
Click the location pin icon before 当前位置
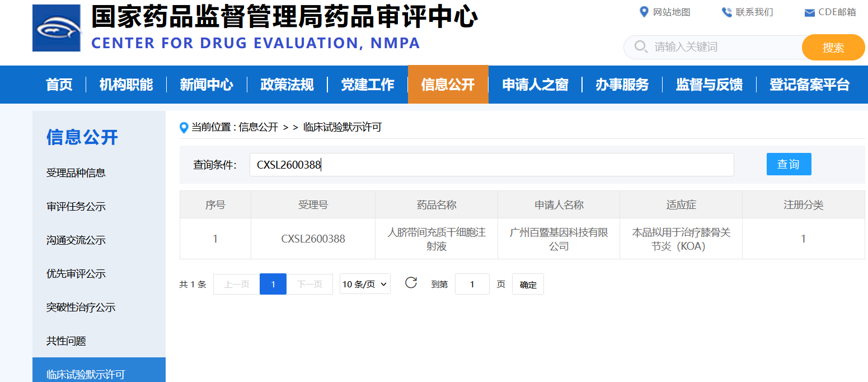pos(184,128)
